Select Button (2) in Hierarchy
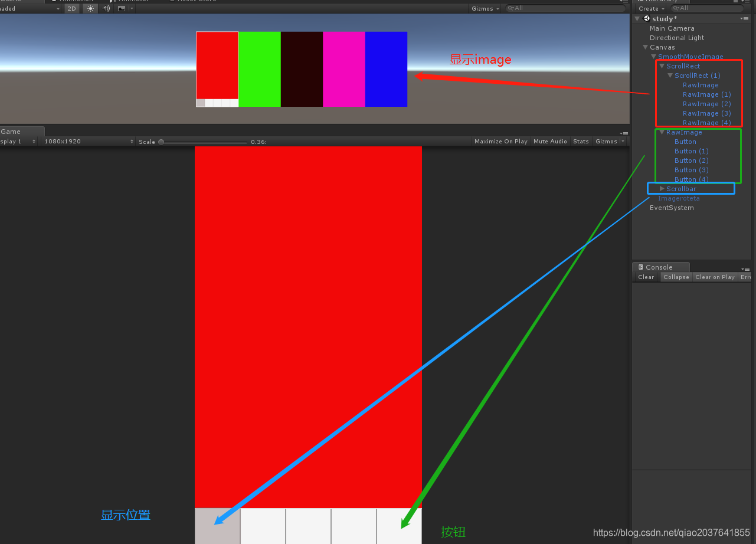 pyautogui.click(x=692, y=160)
